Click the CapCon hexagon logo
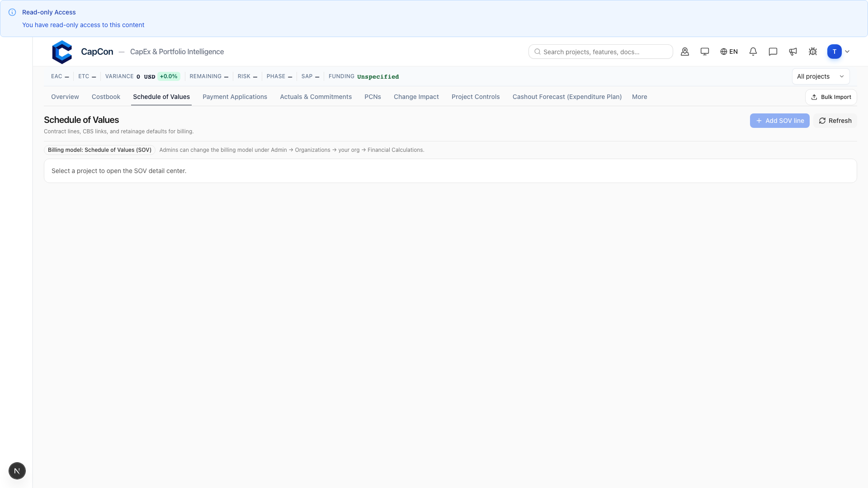 click(62, 52)
